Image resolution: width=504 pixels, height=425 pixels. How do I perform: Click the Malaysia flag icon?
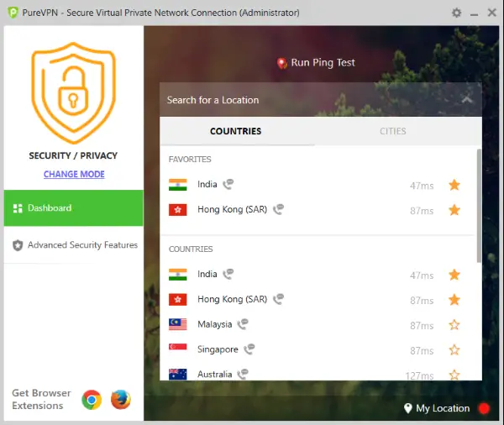[x=178, y=325]
